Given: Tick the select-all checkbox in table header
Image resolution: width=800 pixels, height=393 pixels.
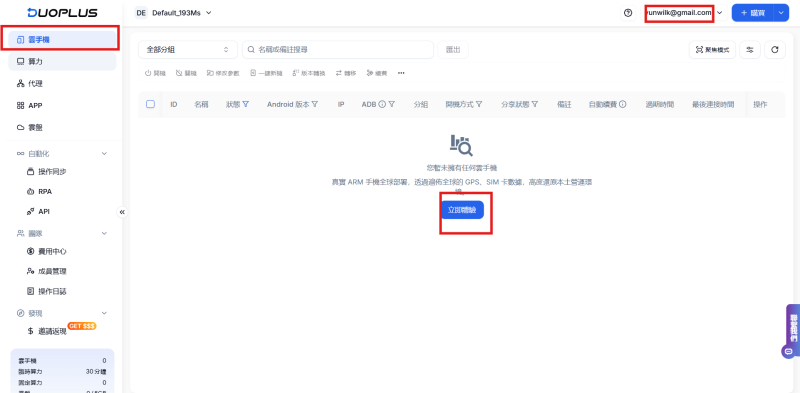Looking at the screenshot, I should pos(151,104).
